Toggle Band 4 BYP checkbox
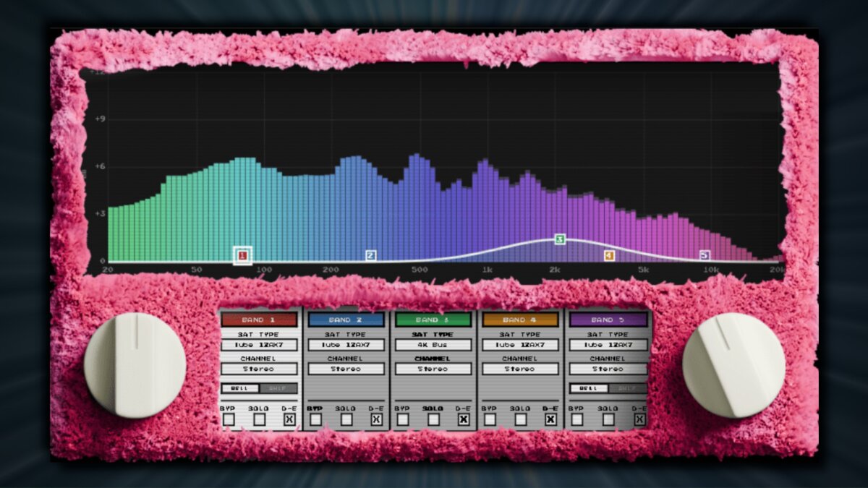Image resolution: width=868 pixels, height=488 pixels. 490,419
